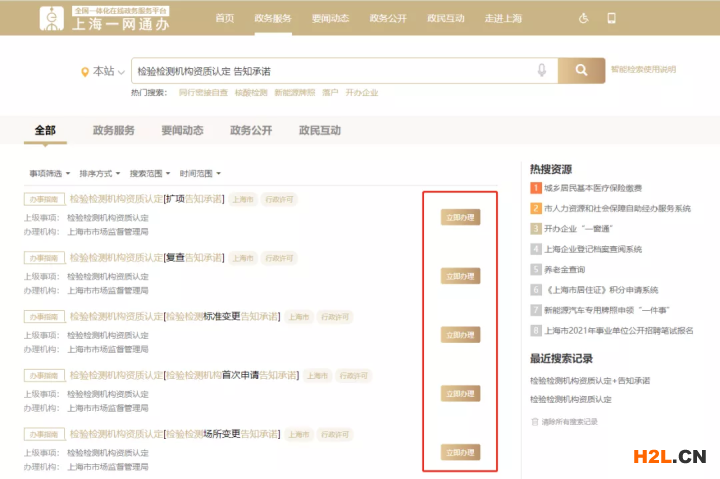Click the 上海一网通办 logo icon
720x479 pixels.
(x=50, y=18)
